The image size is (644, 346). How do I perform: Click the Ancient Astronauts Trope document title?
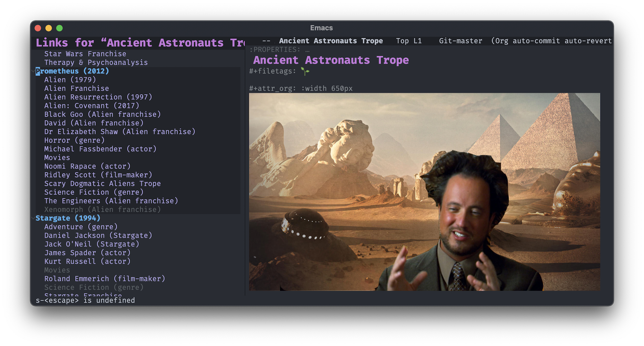click(331, 60)
